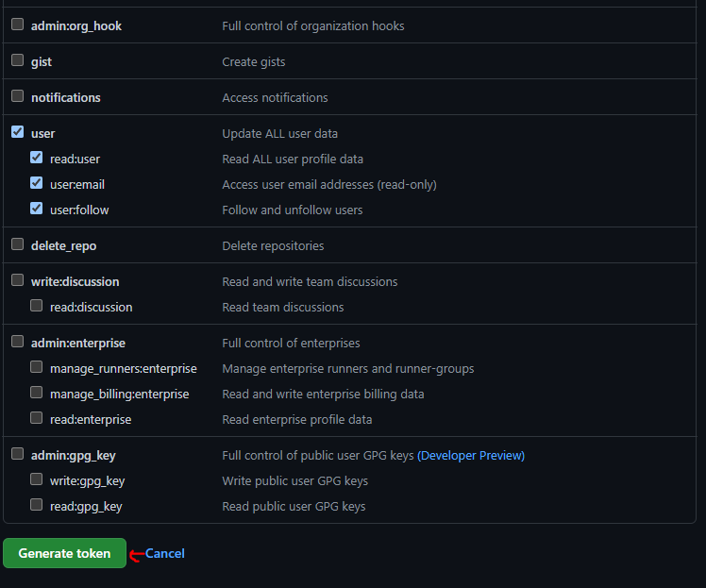Image resolution: width=706 pixels, height=588 pixels.
Task: Enable the admin:org_hook scope checkbox
Action: coord(18,25)
